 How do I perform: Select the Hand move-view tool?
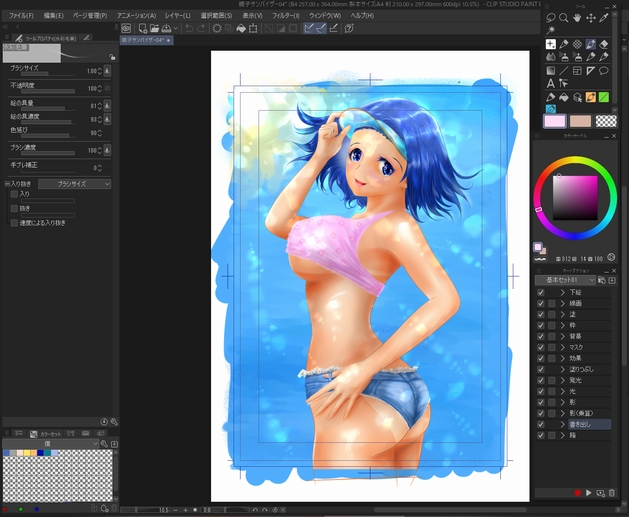(x=577, y=18)
